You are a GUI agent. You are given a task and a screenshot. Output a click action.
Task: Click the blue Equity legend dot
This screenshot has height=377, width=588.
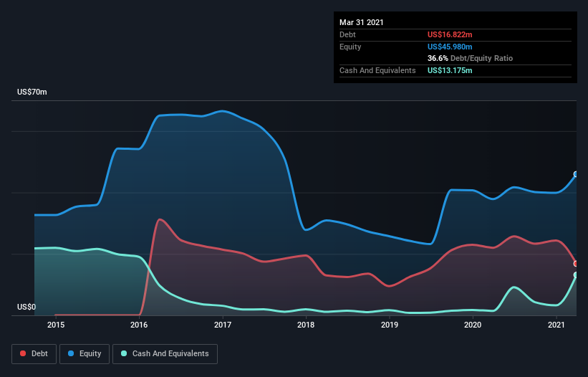coord(71,353)
